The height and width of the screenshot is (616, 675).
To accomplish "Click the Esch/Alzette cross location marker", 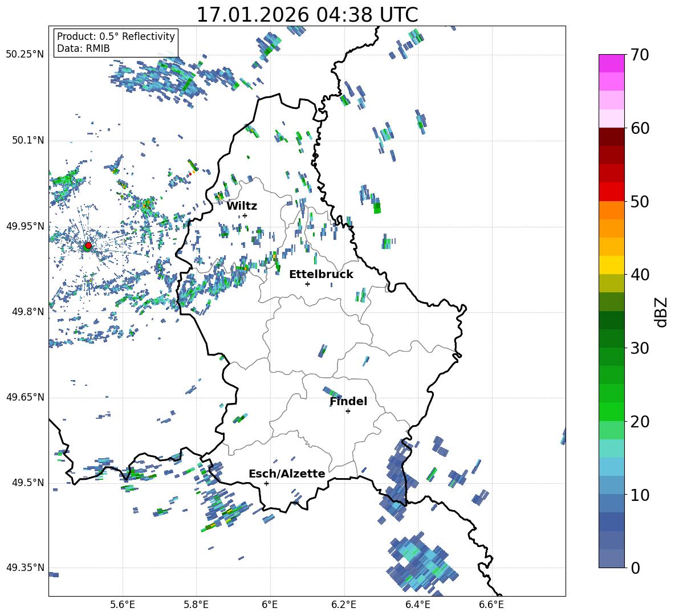I will tap(266, 483).
